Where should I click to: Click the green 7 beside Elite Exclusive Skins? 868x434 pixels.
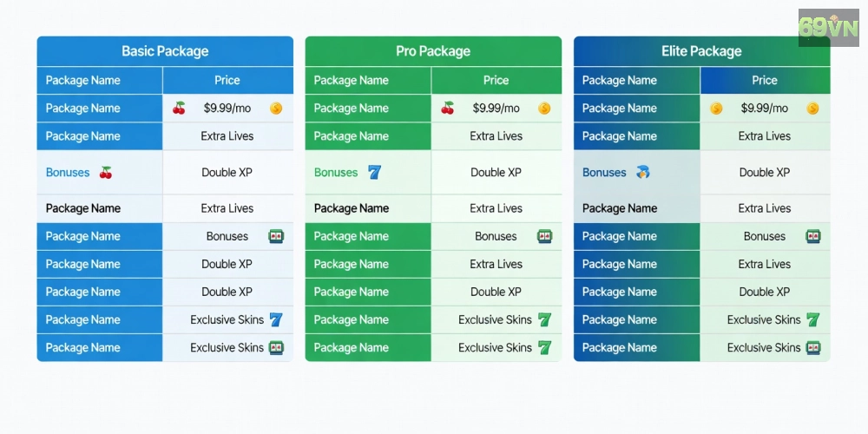(x=812, y=319)
